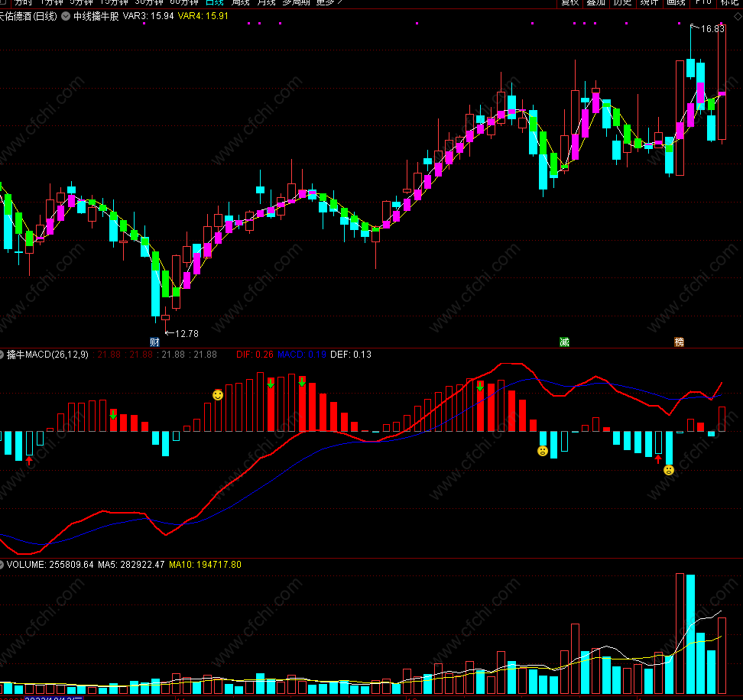Open the F10 info button

pyautogui.click(x=704, y=2)
